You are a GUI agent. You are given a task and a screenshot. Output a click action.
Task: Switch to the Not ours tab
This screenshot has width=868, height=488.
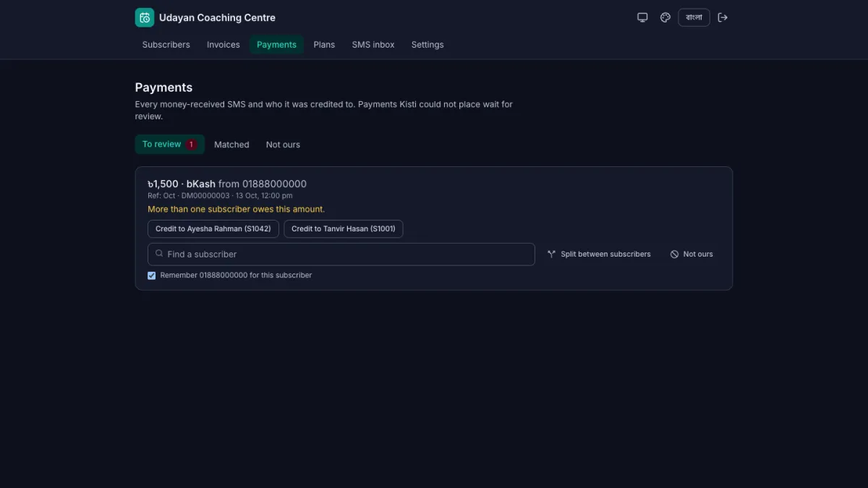coord(283,145)
